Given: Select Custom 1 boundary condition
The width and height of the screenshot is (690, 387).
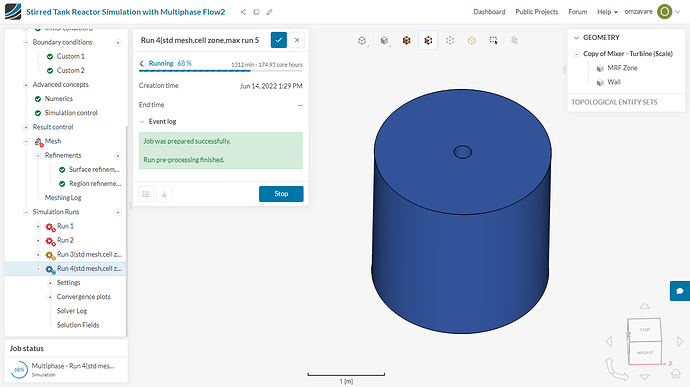Looking at the screenshot, I should pyautogui.click(x=70, y=56).
